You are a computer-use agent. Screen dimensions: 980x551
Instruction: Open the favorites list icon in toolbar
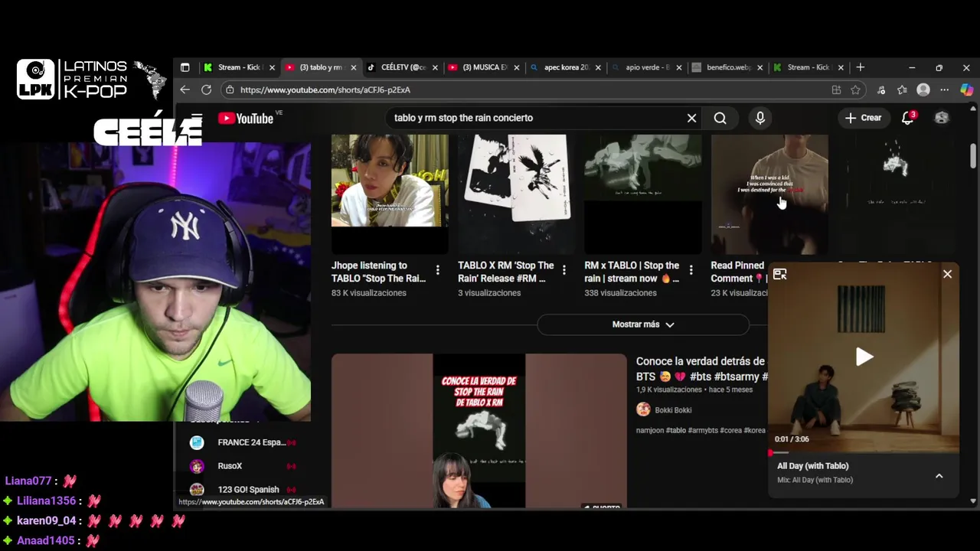[x=902, y=90]
